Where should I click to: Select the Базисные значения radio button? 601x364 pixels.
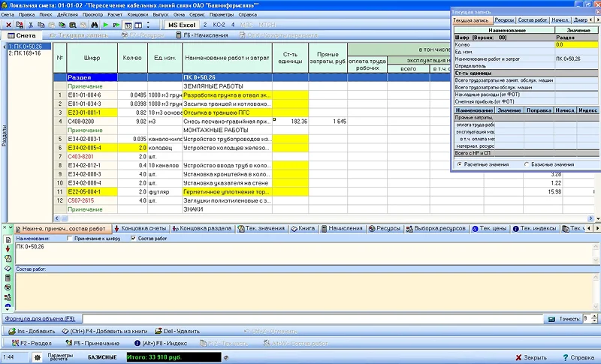[x=524, y=164]
